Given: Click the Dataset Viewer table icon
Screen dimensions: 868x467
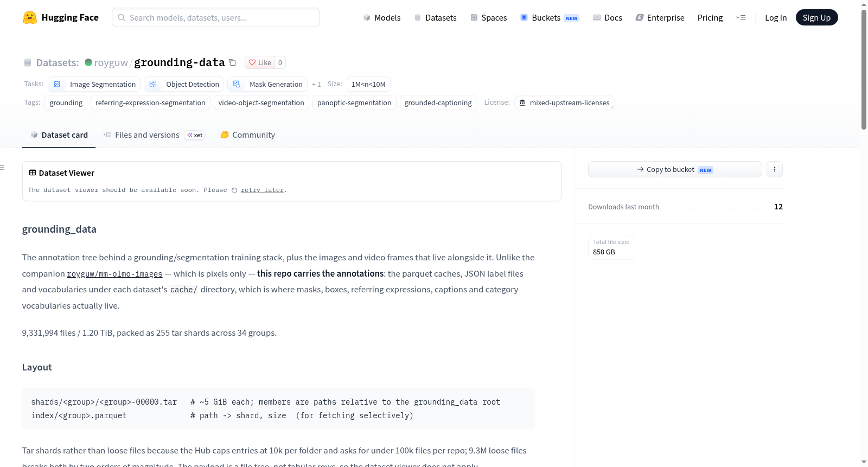Looking at the screenshot, I should pyautogui.click(x=33, y=172).
